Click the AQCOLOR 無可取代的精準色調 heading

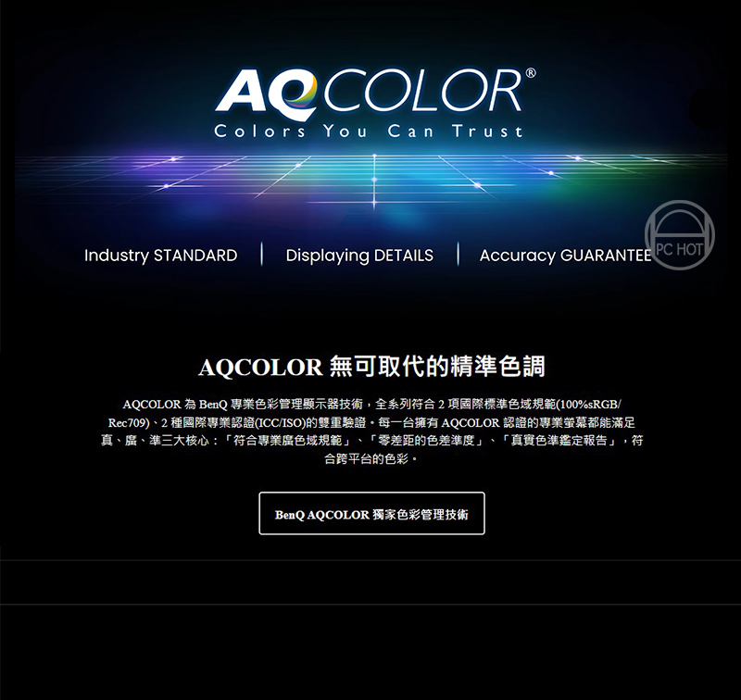click(372, 367)
